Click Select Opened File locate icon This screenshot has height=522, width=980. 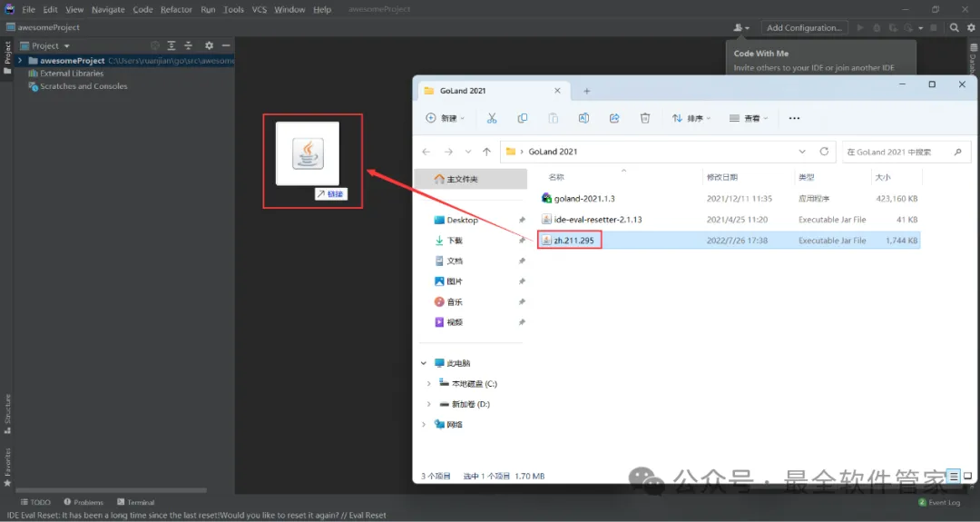[155, 45]
